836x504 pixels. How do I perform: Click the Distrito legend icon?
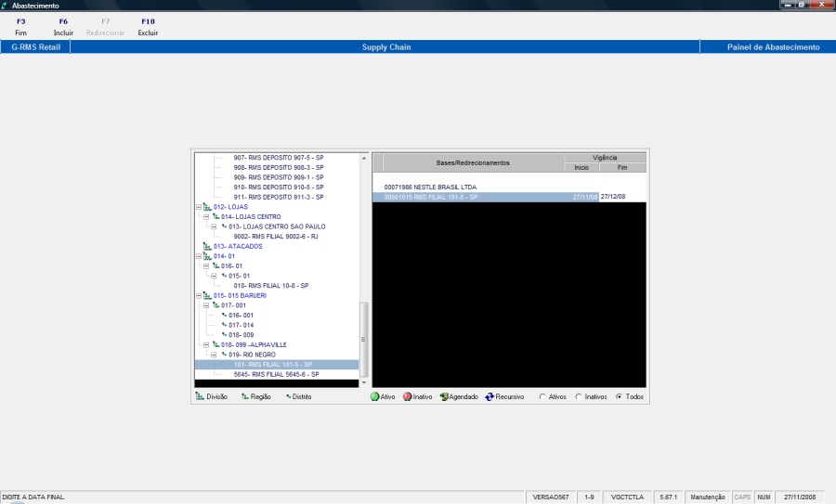point(289,396)
